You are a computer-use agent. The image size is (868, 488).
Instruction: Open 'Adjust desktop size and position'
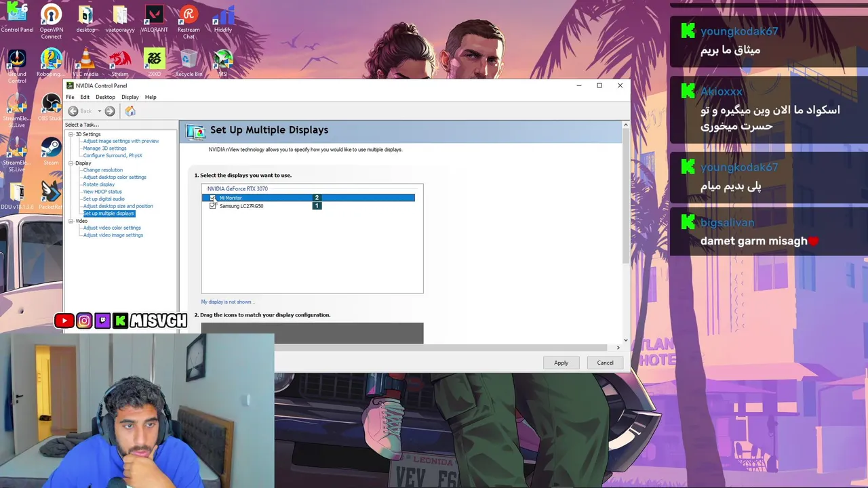tap(118, 206)
